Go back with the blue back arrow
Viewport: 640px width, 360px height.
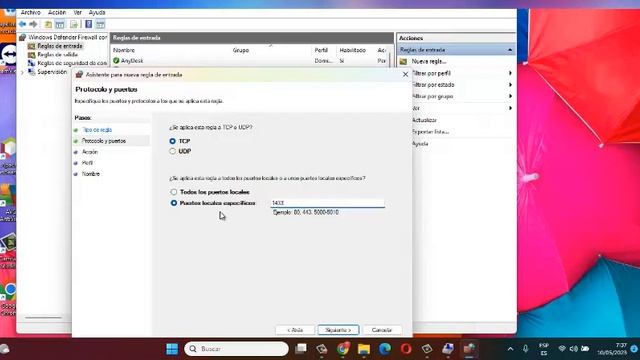22,24
